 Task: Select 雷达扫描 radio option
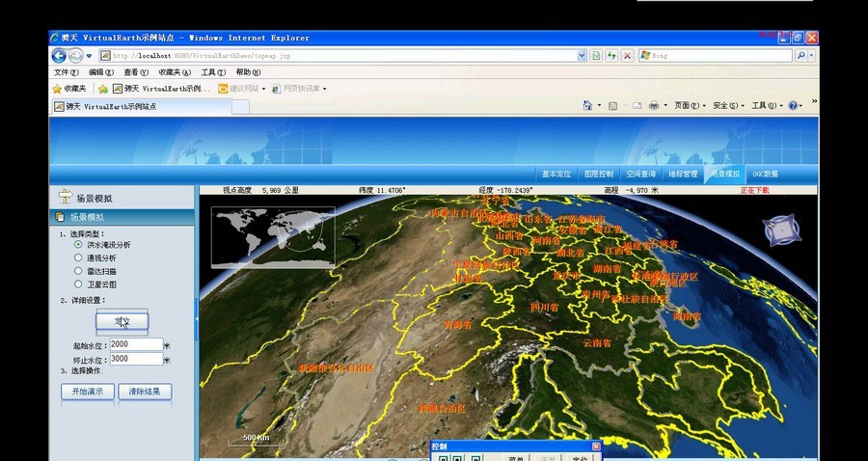(78, 272)
